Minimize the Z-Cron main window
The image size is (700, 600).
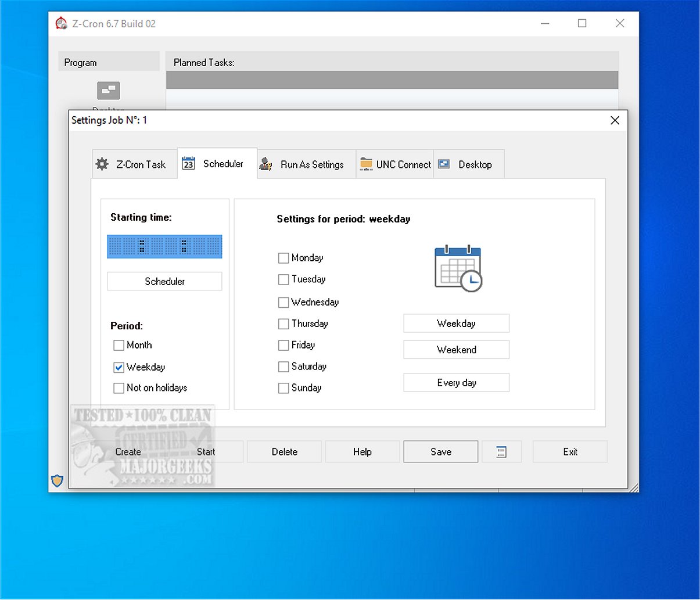[x=545, y=23]
